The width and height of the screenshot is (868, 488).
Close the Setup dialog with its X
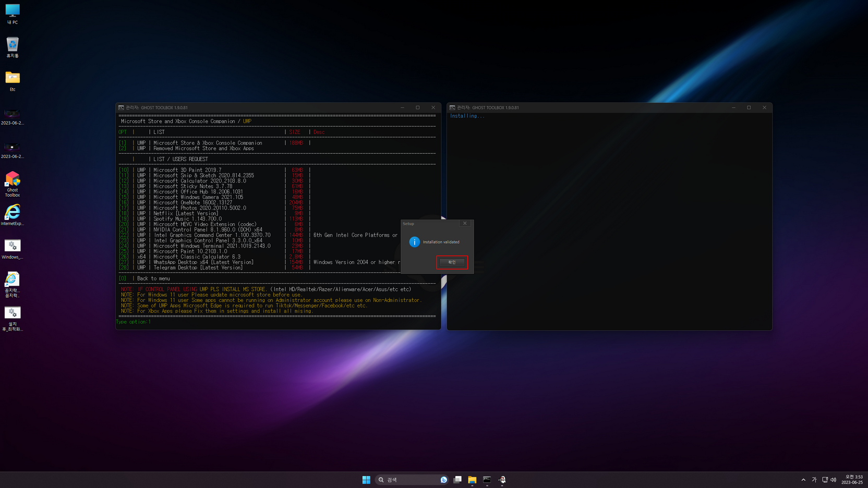coord(465,223)
